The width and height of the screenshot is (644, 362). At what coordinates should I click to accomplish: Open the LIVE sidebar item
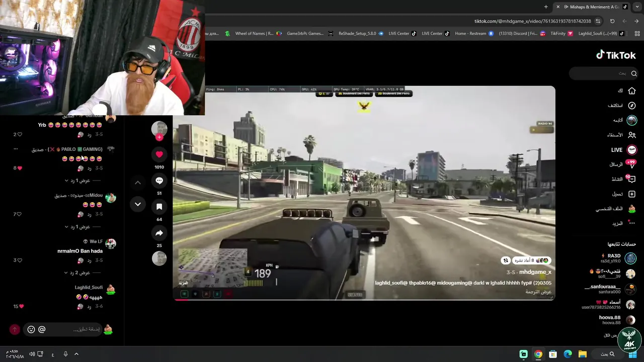click(623, 150)
